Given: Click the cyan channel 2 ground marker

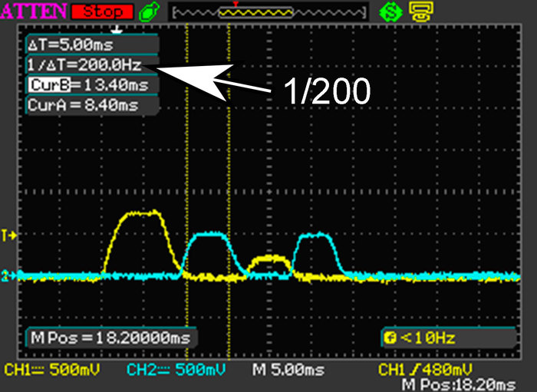Looking at the screenshot, I should tap(8, 275).
